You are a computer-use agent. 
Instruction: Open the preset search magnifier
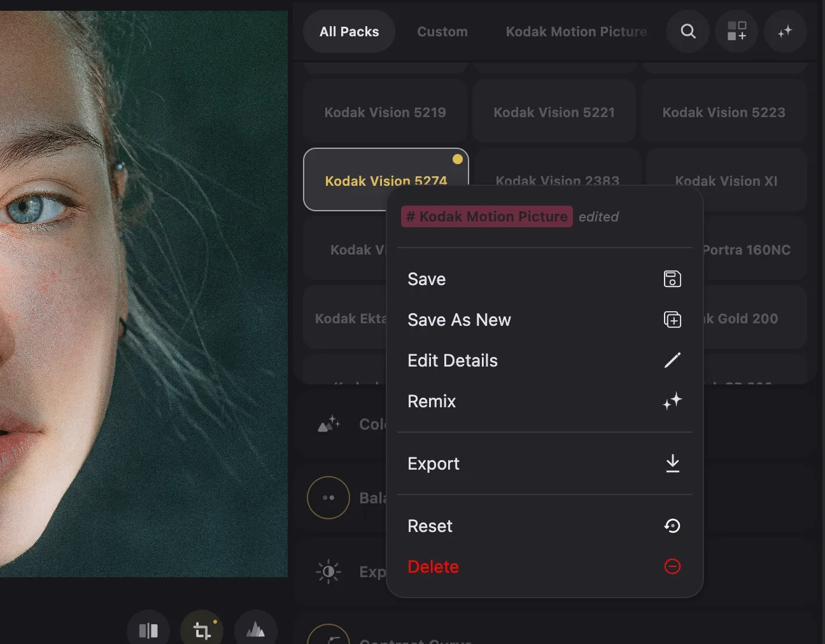688,31
